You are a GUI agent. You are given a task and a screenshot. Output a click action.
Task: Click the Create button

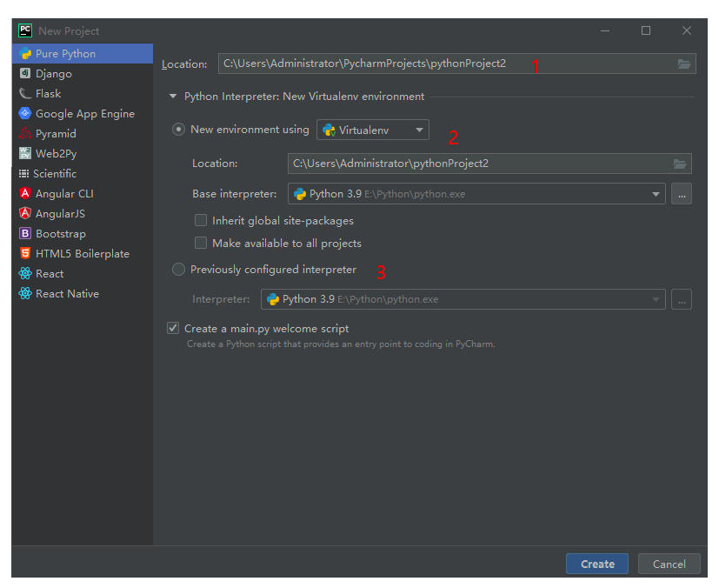pos(596,564)
